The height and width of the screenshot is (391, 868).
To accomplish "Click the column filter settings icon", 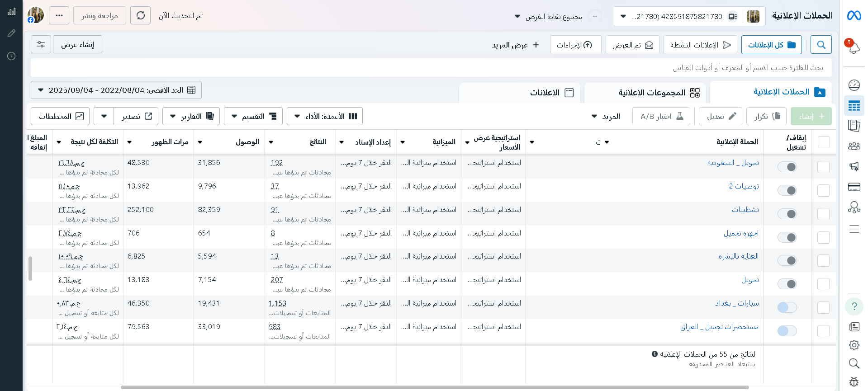I will tap(41, 45).
